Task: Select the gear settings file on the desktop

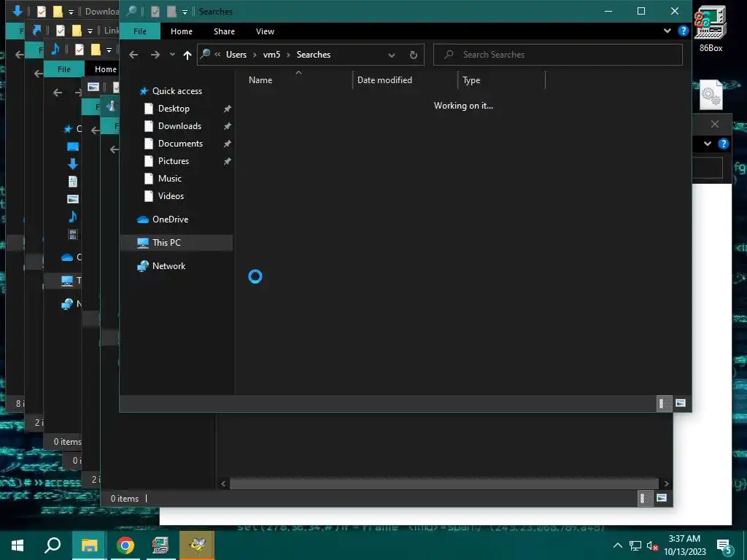Action: [x=711, y=95]
